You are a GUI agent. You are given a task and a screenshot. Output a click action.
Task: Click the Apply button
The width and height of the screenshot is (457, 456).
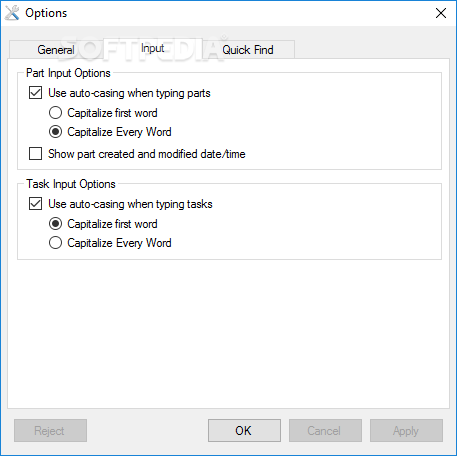point(406,431)
